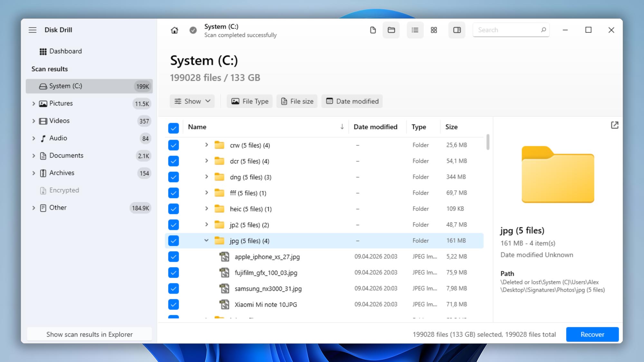Click the file list vertical scrollbar
644x362 pixels.
pyautogui.click(x=488, y=142)
